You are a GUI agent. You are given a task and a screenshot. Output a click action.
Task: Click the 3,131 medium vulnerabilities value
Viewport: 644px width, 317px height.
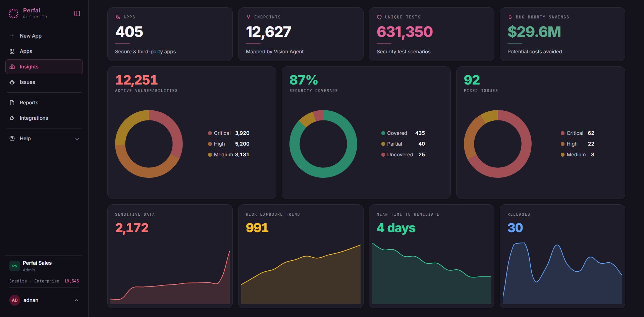pyautogui.click(x=242, y=155)
